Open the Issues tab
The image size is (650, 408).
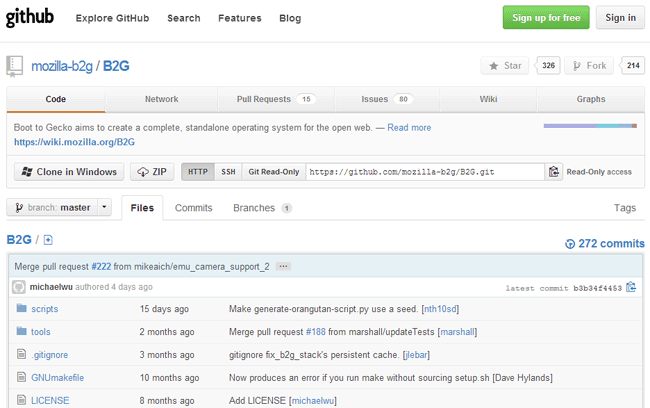387,99
